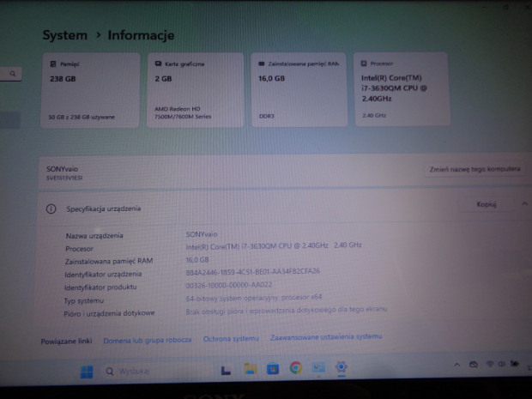Click the RAM card memory icon
This screenshot has width=532, height=399.
[261, 63]
